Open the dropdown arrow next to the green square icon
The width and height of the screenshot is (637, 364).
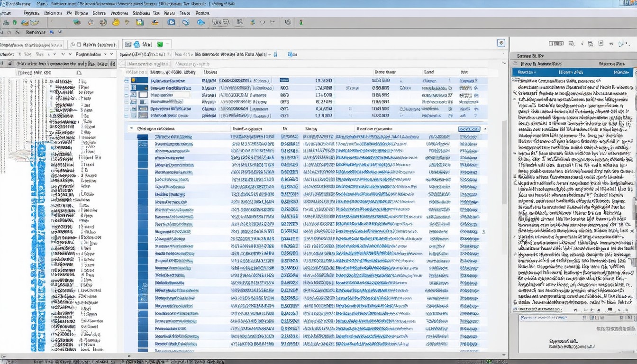click(x=167, y=44)
